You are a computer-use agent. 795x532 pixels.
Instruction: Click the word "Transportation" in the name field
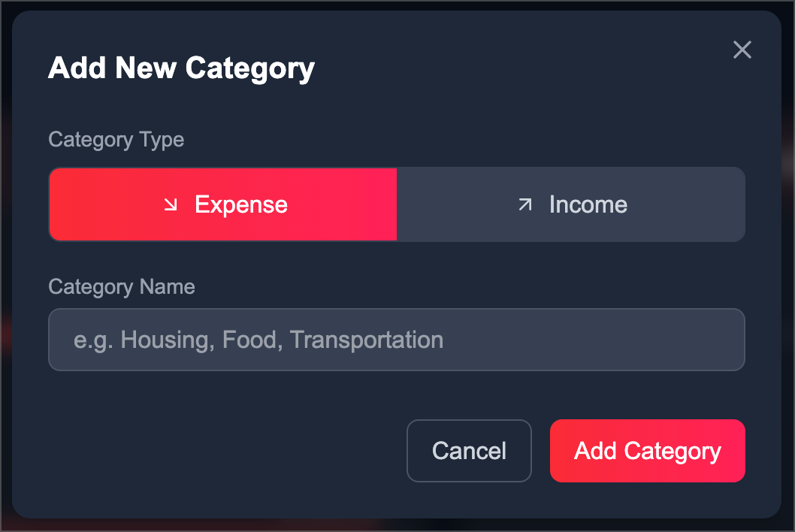point(367,340)
